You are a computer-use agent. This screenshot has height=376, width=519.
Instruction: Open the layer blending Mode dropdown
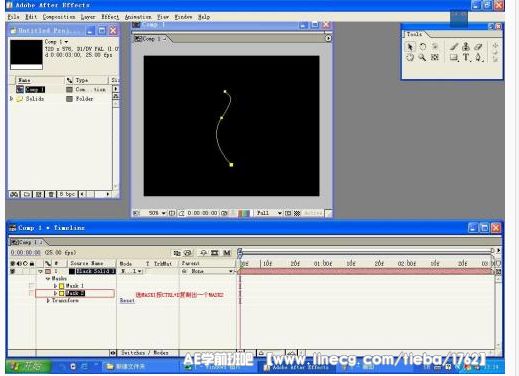click(x=132, y=271)
